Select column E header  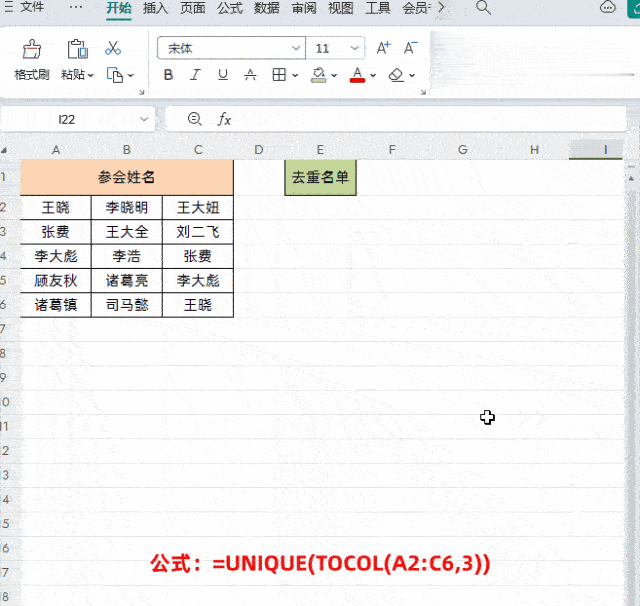pyautogui.click(x=320, y=150)
